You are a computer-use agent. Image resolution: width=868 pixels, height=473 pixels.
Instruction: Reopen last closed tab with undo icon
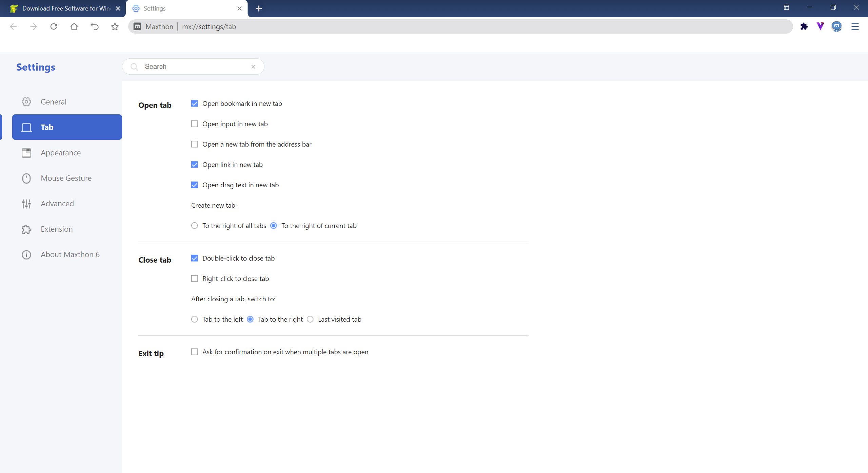[x=95, y=26]
